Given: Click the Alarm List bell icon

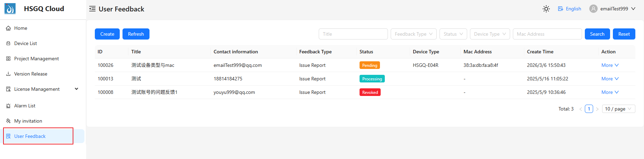Looking at the screenshot, I should point(8,106).
